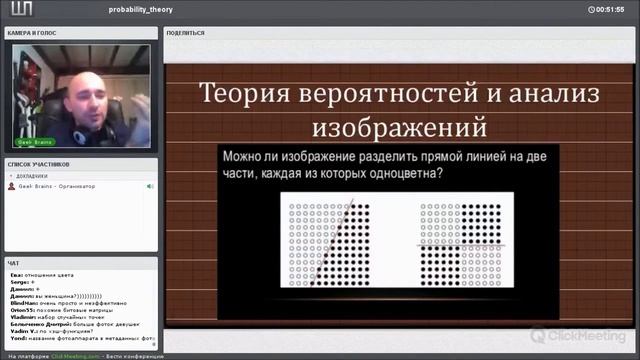Select the Geek Brains - Организатор participant row

tap(81, 187)
